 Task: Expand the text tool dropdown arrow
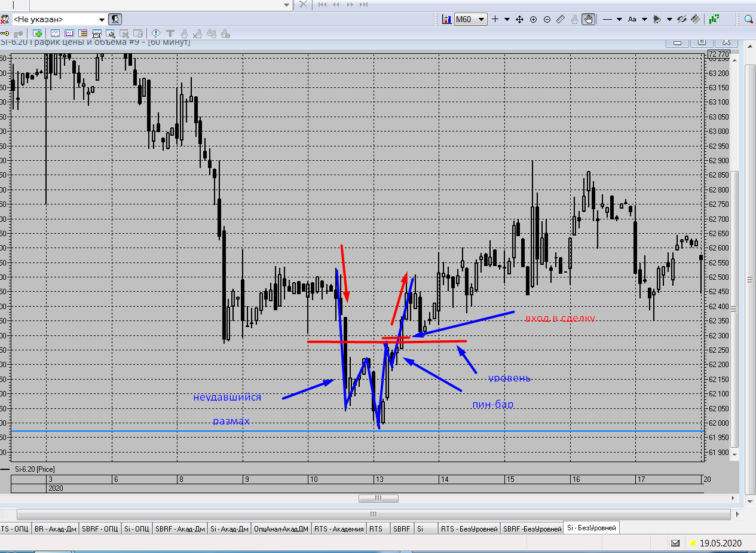pos(644,19)
